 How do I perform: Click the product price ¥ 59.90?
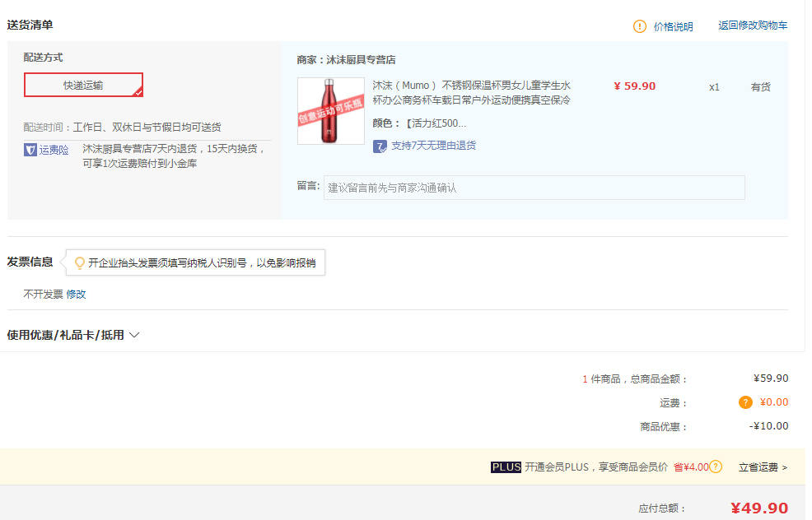point(635,86)
